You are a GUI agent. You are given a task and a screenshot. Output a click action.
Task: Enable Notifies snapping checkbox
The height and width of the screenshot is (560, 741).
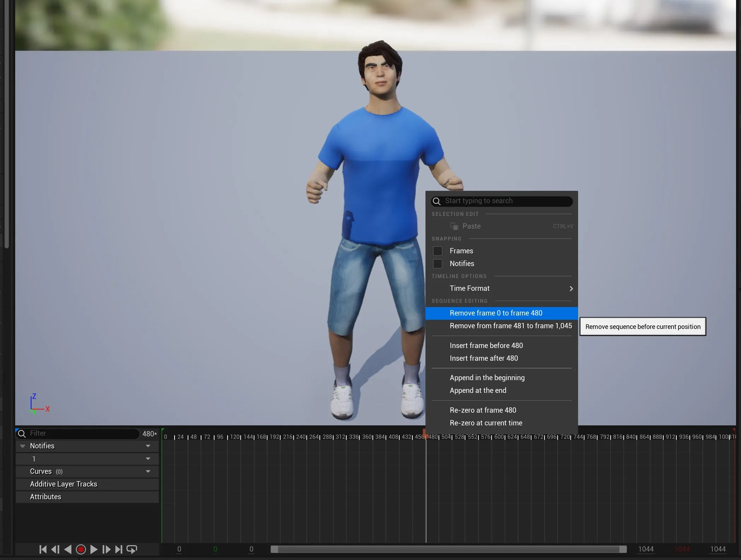pyautogui.click(x=437, y=264)
